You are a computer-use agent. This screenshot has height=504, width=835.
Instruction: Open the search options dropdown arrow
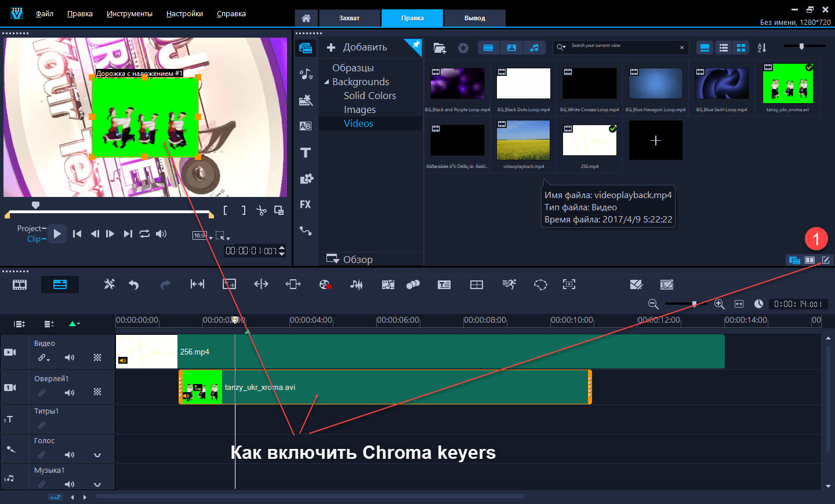tap(561, 48)
